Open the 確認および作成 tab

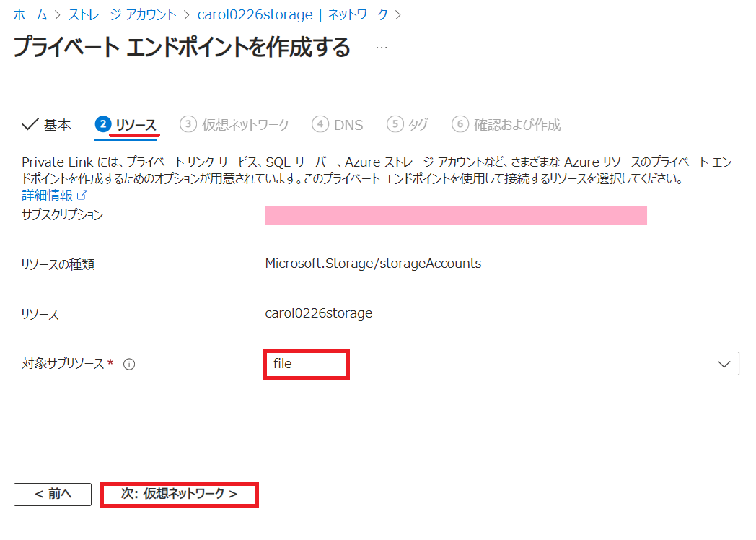506,124
